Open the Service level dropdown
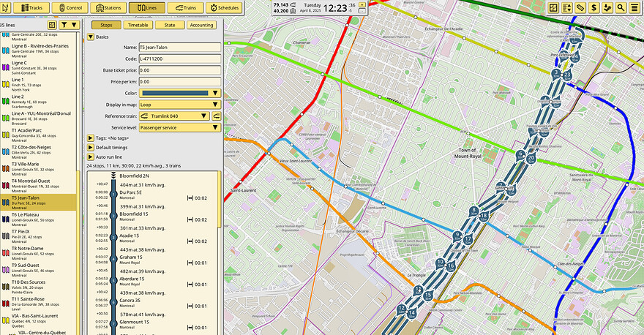 pyautogui.click(x=180, y=128)
